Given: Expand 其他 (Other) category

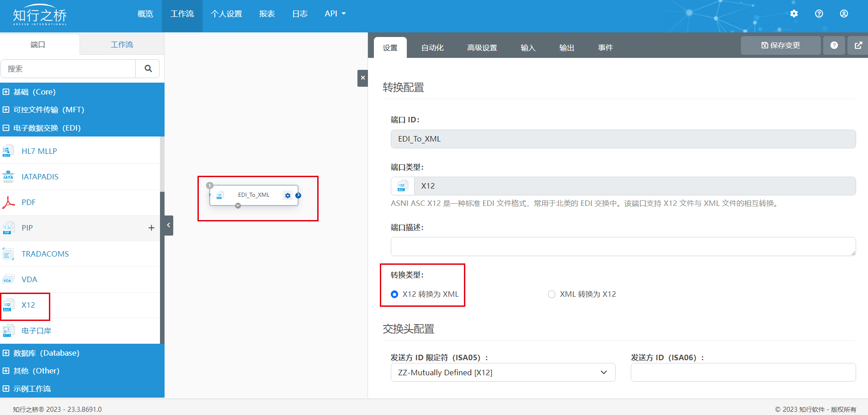Looking at the screenshot, I should coord(6,371).
